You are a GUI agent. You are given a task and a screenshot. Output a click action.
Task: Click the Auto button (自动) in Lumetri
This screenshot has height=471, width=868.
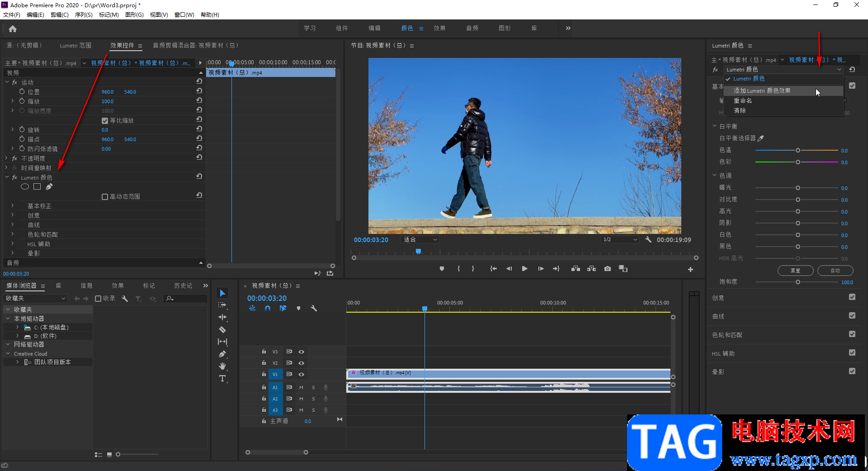tap(835, 271)
